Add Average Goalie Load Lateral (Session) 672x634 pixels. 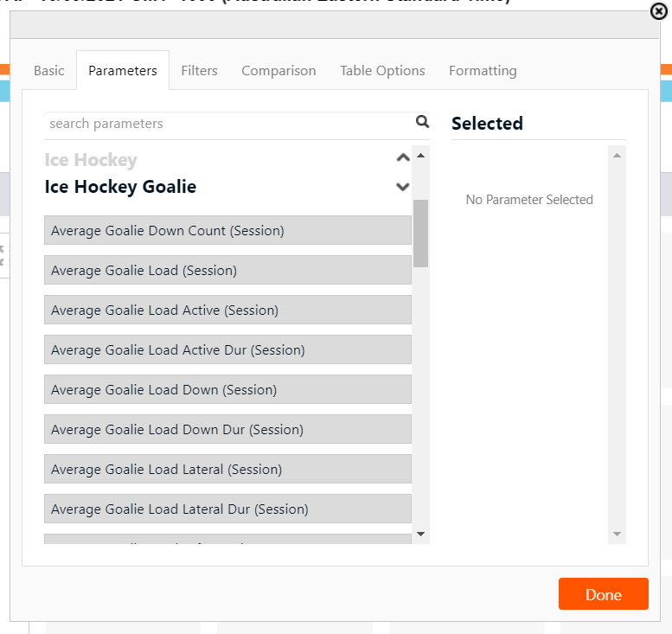pos(227,469)
